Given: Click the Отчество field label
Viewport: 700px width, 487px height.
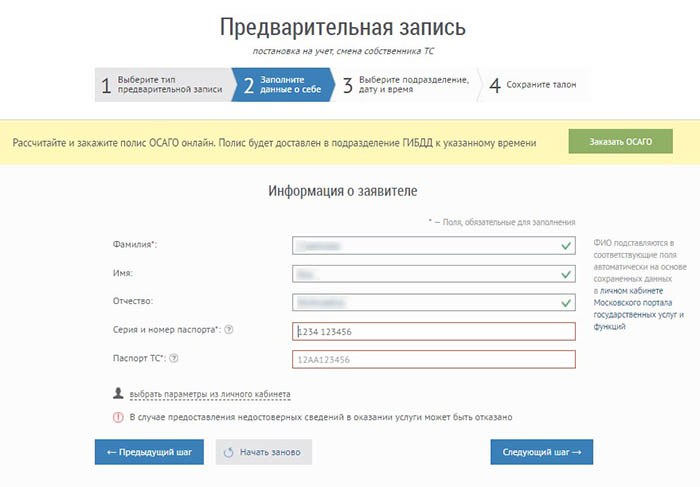Looking at the screenshot, I should coord(133,301).
